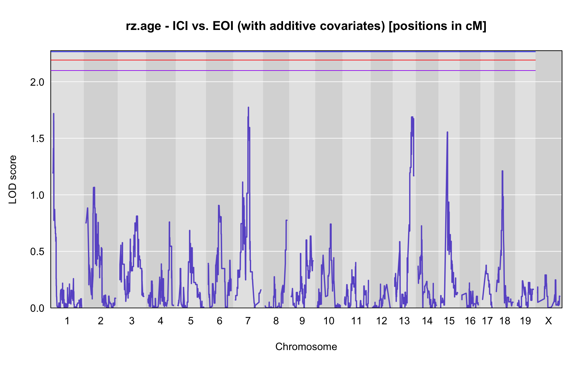
Task: Click the 'LOD score' y-axis label
Action: point(13,179)
